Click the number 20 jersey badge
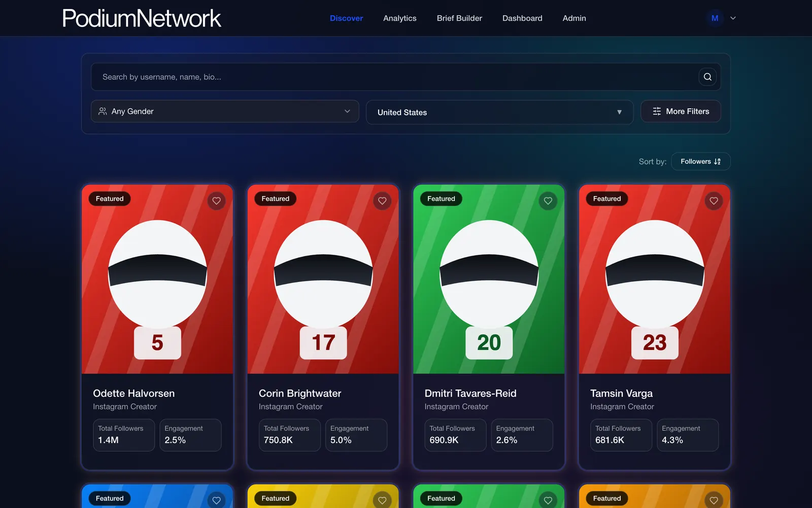Viewport: 812px width, 508px height. (x=489, y=343)
